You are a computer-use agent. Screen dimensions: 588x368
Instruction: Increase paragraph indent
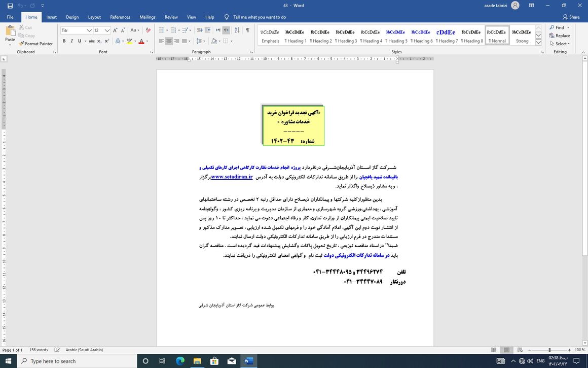tap(207, 30)
